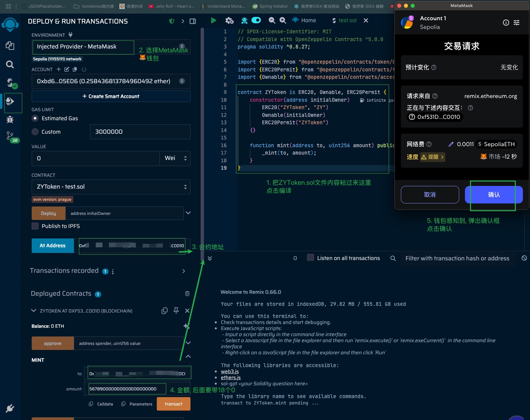Collapse the ZYTOKEN AT 0XF53...C0010 instance
The width and height of the screenshot is (530, 420).
(x=34, y=311)
